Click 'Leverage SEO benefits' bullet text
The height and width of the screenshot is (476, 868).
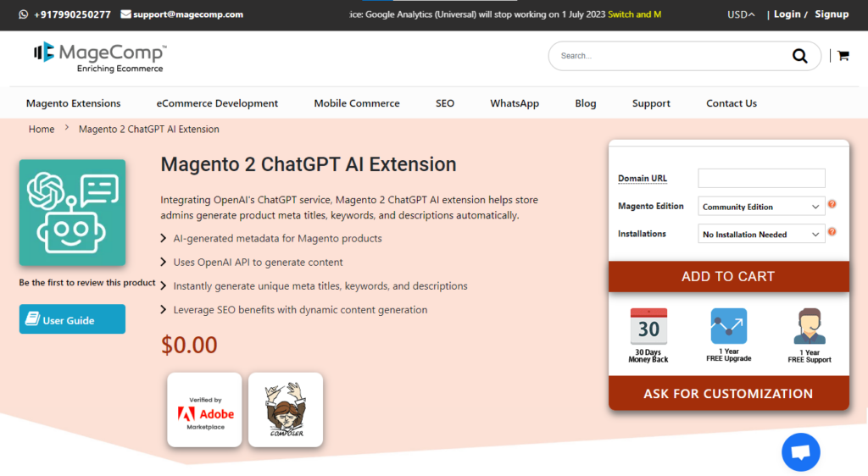pyautogui.click(x=300, y=310)
